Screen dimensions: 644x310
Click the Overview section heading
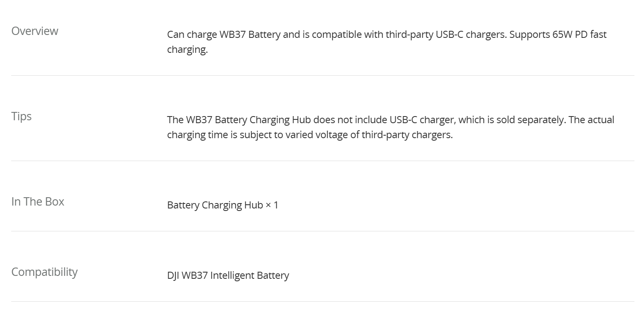click(35, 31)
